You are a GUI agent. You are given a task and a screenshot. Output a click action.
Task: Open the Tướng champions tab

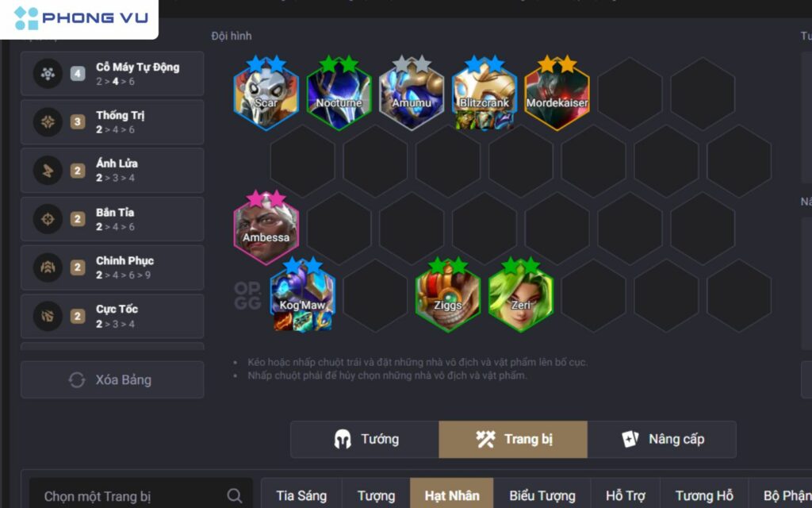coord(365,440)
